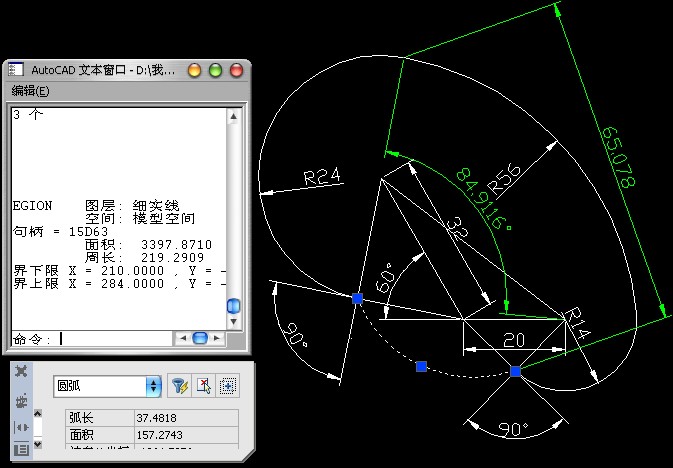The image size is (673, 468).
Task: Click the command line horizontal scroll thumb
Action: tap(200, 338)
